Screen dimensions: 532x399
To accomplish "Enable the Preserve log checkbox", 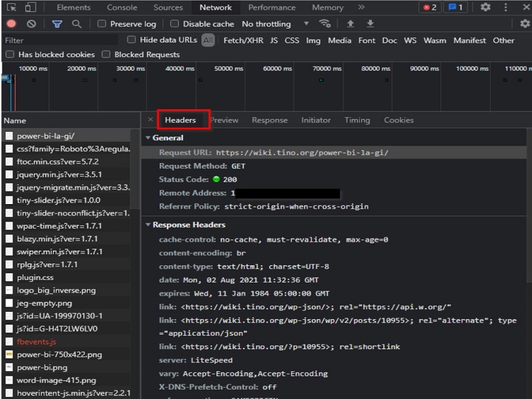I will pos(102,23).
